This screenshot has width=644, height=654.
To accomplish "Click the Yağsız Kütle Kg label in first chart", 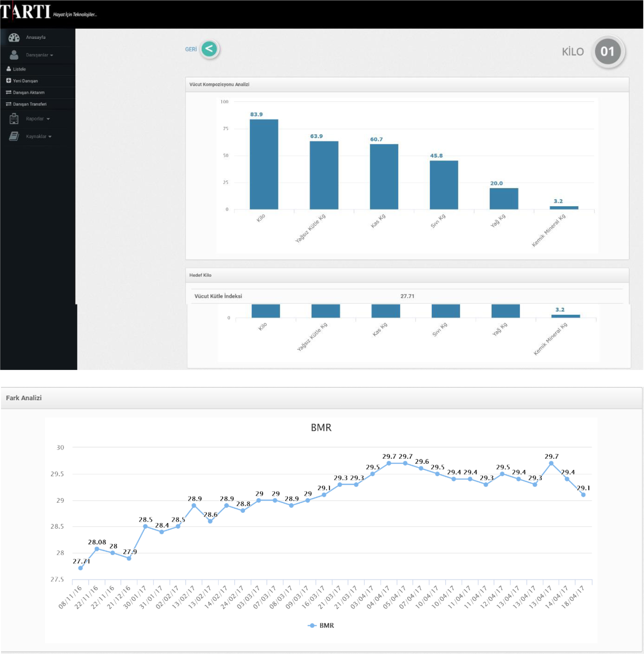I will [311, 228].
